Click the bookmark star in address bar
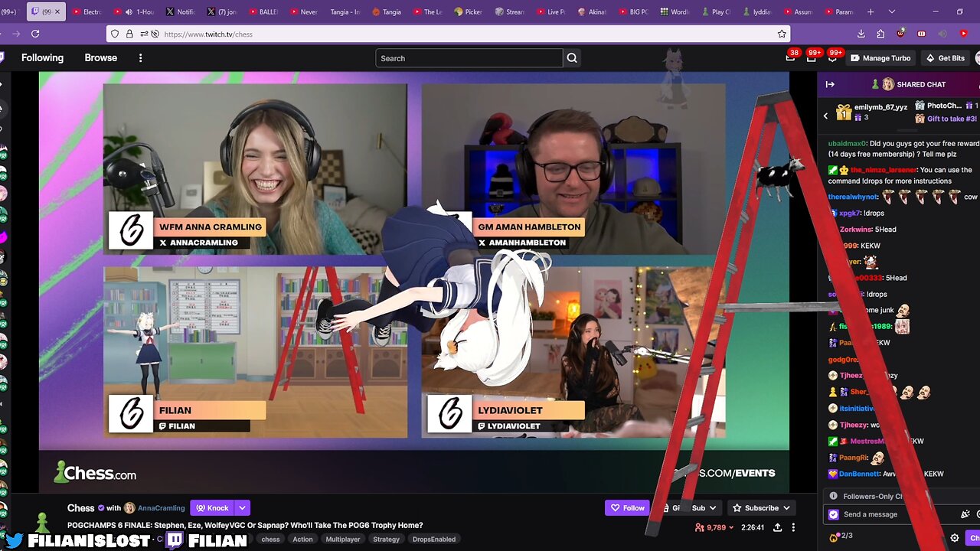The height and width of the screenshot is (551, 980). point(782,34)
